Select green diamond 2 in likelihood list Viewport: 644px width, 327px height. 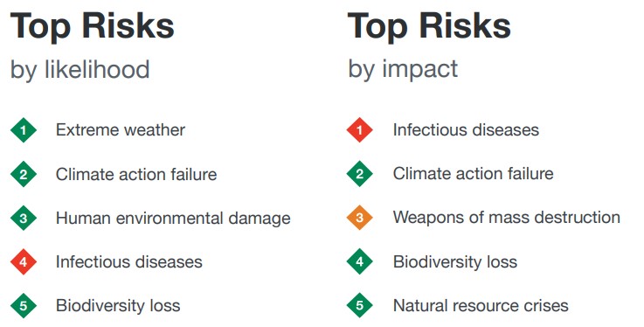(x=24, y=174)
